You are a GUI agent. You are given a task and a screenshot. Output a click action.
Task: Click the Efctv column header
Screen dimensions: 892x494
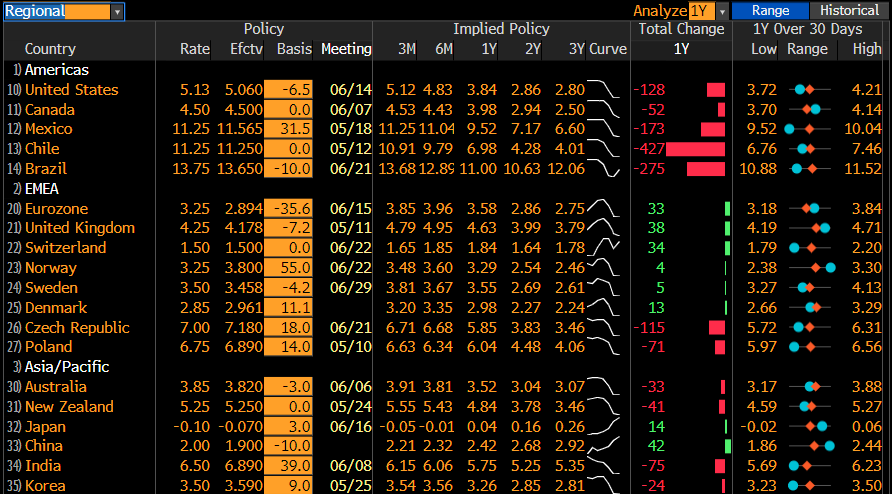[x=246, y=49]
